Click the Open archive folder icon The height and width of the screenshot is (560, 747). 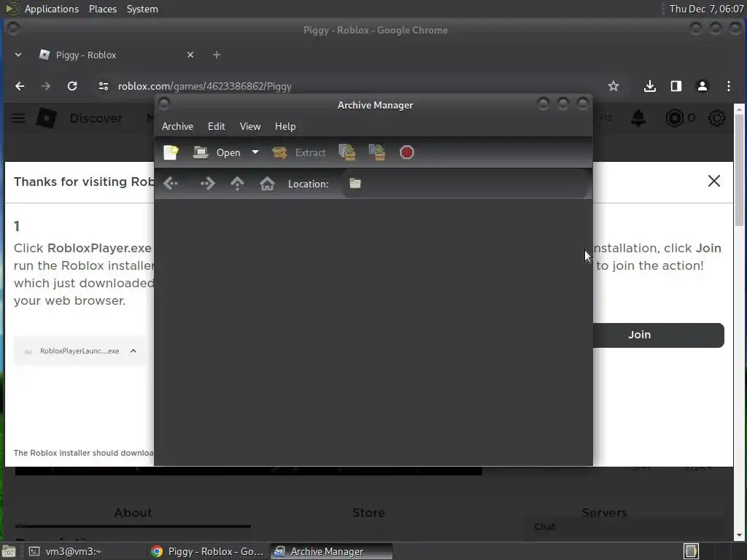201,152
